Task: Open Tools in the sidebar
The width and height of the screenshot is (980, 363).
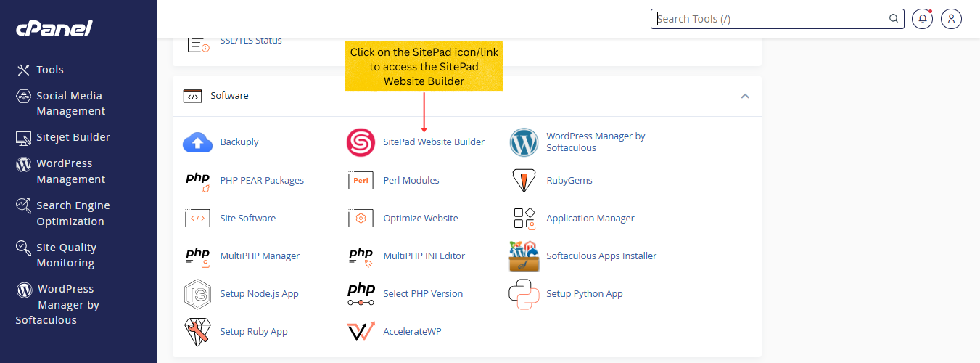Action: 50,70
